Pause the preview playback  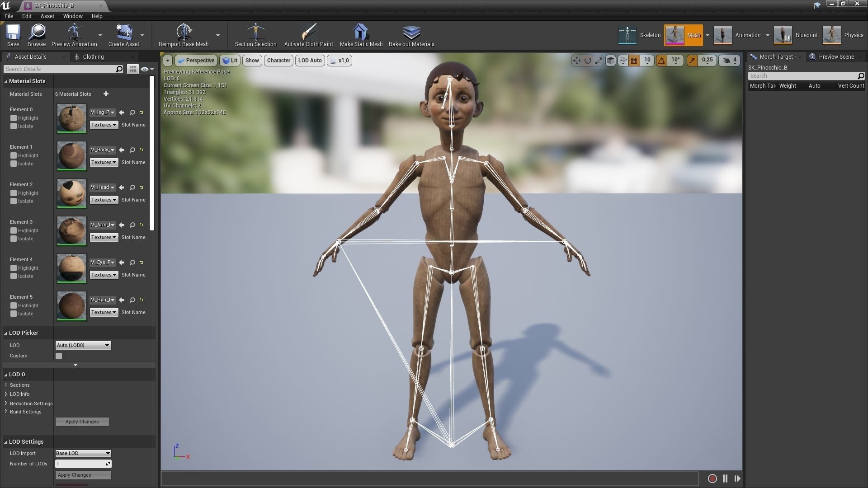pyautogui.click(x=725, y=479)
